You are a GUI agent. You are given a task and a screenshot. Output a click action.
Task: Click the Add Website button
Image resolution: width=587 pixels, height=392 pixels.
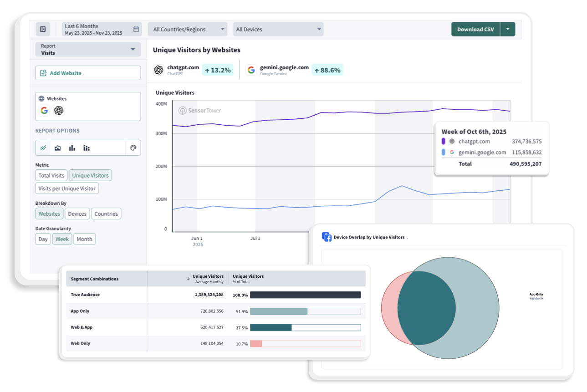tap(88, 73)
